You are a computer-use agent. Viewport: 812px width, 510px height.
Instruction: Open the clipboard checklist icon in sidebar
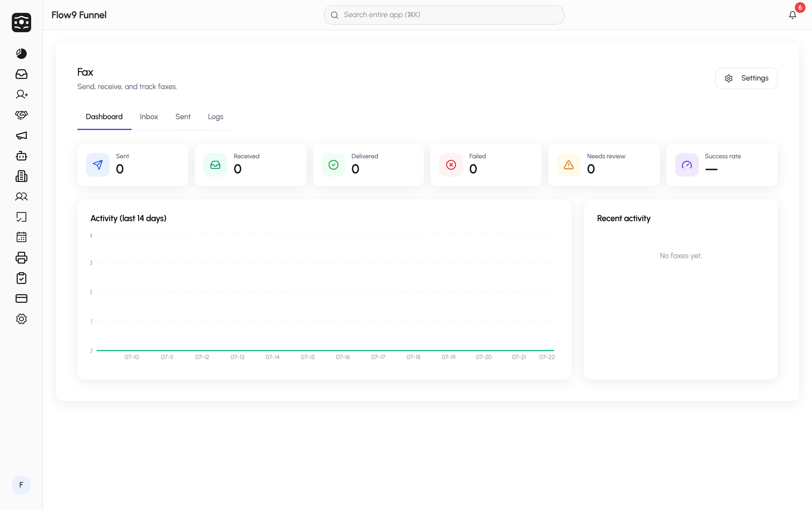[21, 278]
